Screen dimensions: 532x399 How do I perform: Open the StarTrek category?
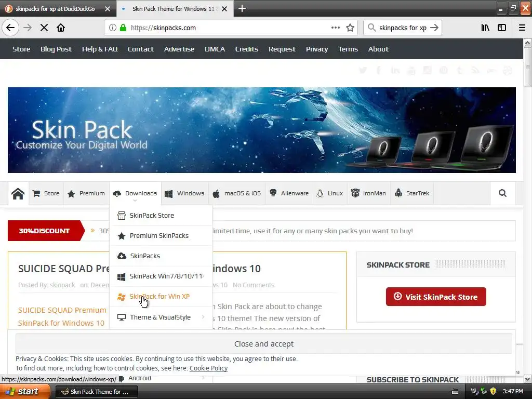(x=412, y=193)
